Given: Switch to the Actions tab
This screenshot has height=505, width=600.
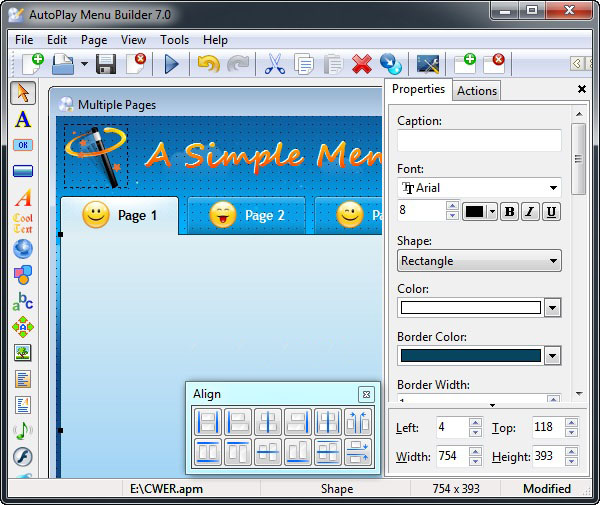Looking at the screenshot, I should 477,91.
